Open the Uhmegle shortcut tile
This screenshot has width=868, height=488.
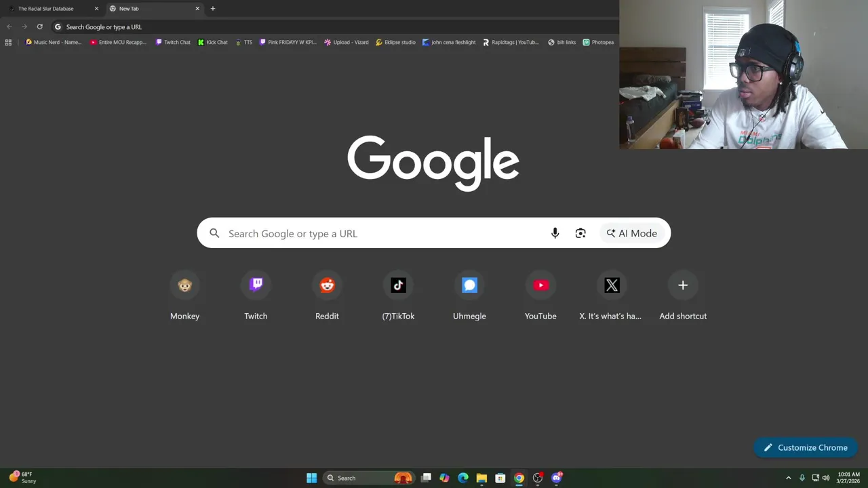coord(469,296)
